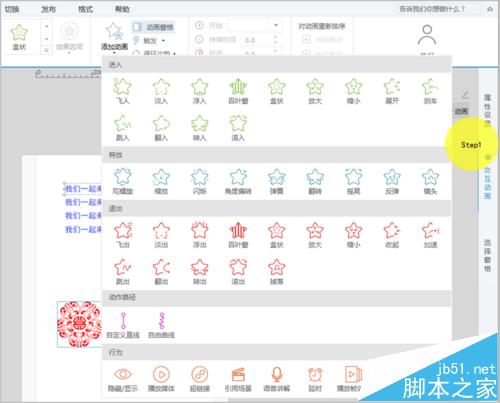The height and width of the screenshot is (403, 500).
Task: Select the green 放大 entrance animation
Action: (315, 91)
